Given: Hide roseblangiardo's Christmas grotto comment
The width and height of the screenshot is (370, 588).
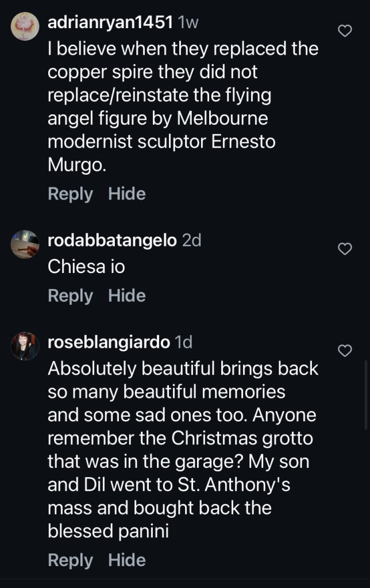Looking at the screenshot, I should point(127,560).
